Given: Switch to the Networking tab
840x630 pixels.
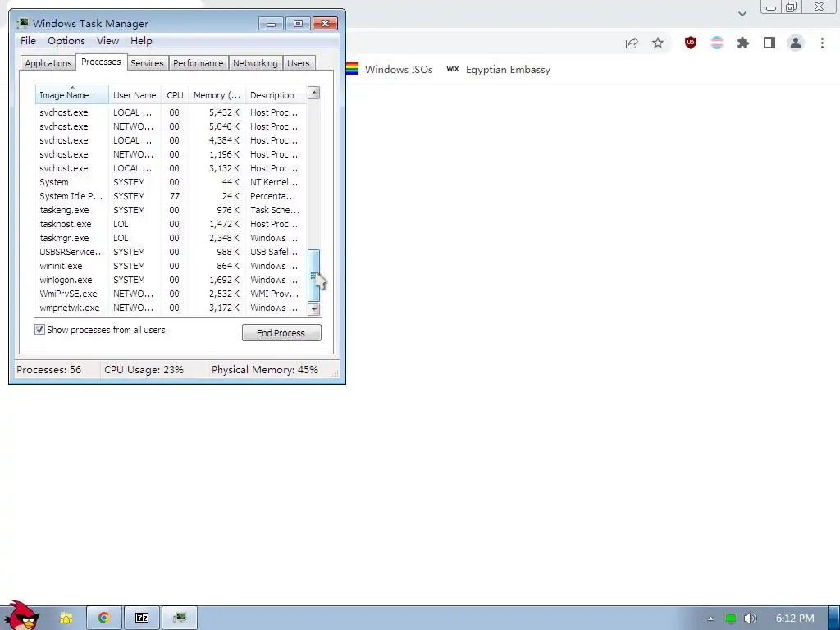Looking at the screenshot, I should 255,63.
